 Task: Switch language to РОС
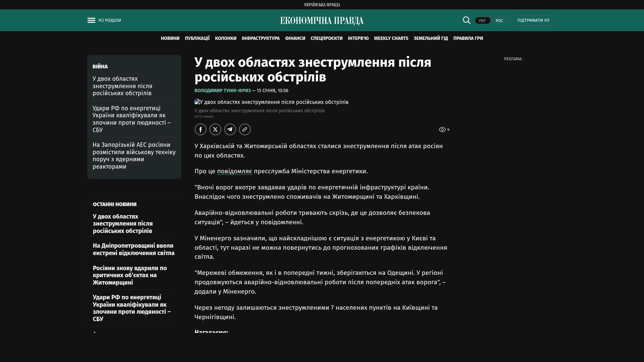(x=499, y=21)
